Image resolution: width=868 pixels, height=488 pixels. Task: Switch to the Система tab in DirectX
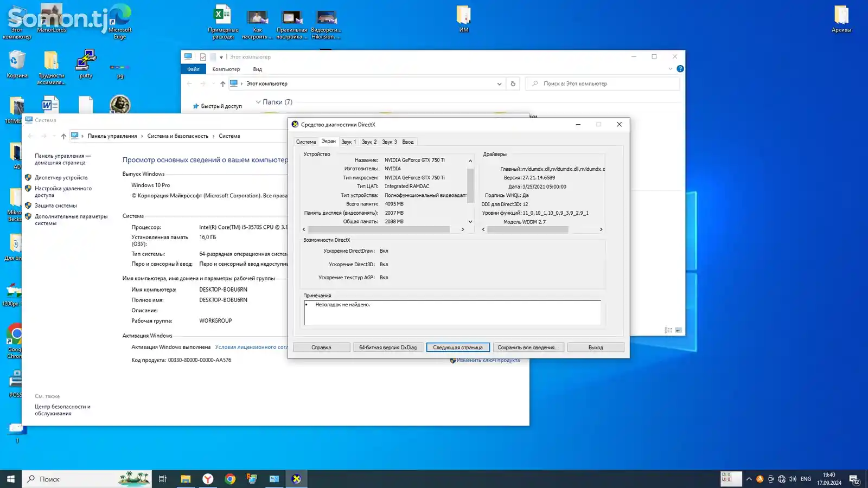(x=305, y=142)
